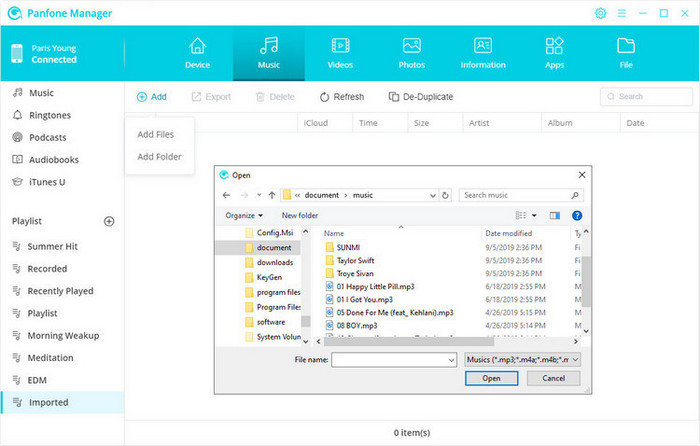Open the Meditation playlist
This screenshot has height=446, width=700.
[x=50, y=358]
